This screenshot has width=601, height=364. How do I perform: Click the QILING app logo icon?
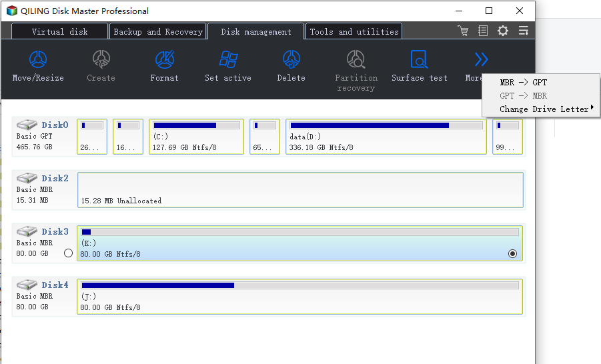12,11
